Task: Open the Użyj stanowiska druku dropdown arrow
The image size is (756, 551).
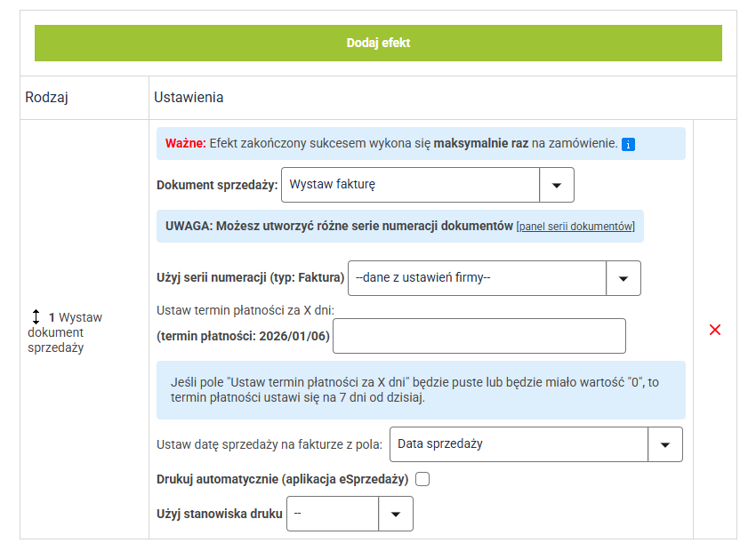Action: (x=396, y=514)
